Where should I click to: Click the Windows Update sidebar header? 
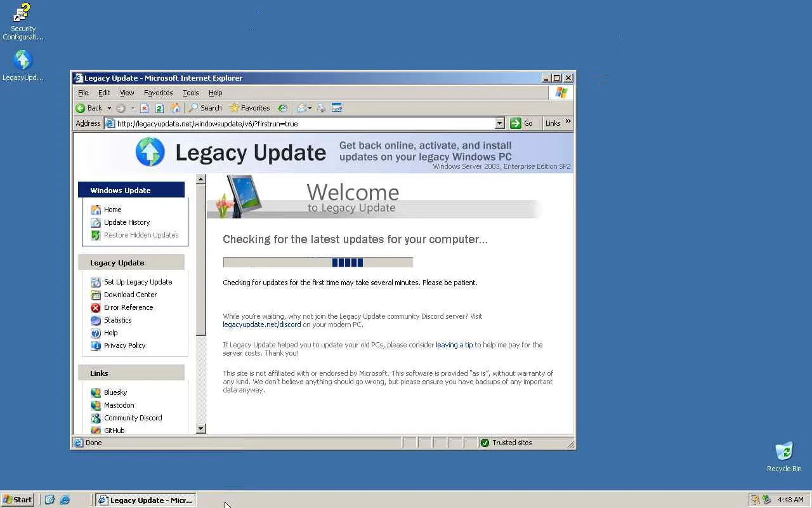(131, 190)
